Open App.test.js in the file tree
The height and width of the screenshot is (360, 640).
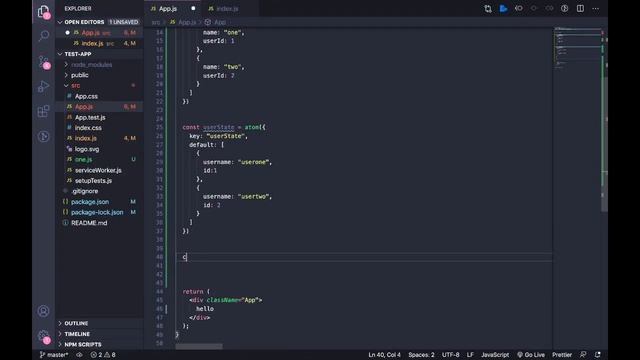point(90,118)
